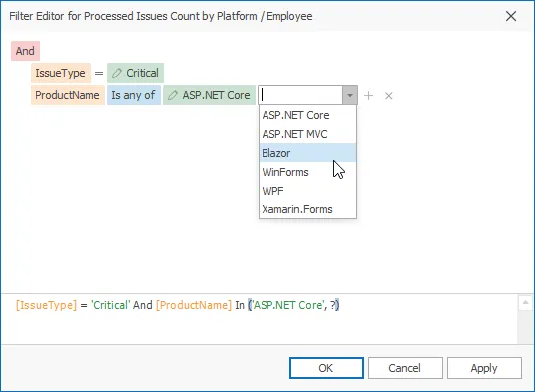Viewport: 535px width, 392px height.
Task: Focus the empty value input field
Action: tap(300, 95)
